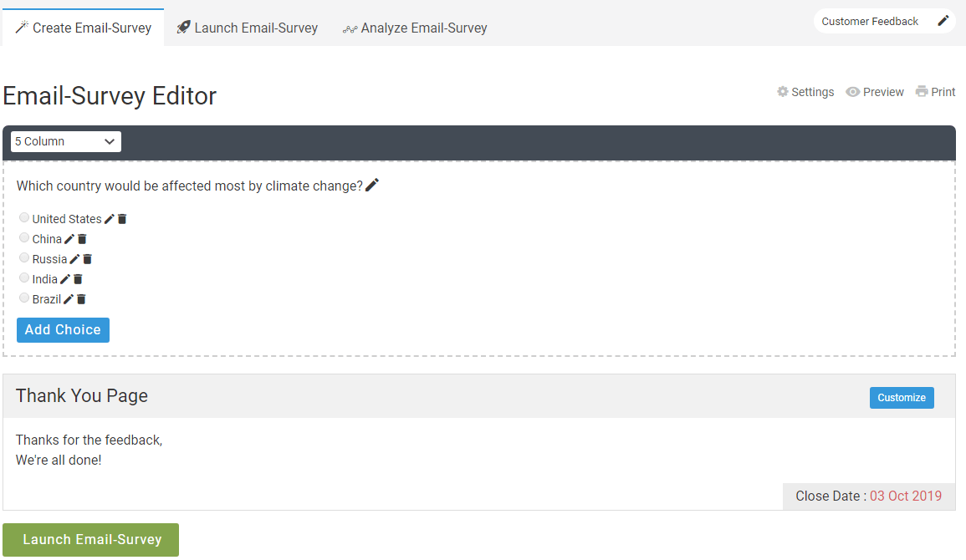Viewport: 966px width, 560px height.
Task: Switch to Launch Email-Survey tab
Action: point(247,28)
